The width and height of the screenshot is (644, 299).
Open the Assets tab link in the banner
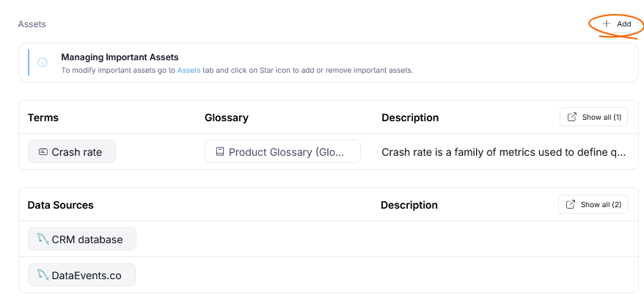pyautogui.click(x=189, y=71)
